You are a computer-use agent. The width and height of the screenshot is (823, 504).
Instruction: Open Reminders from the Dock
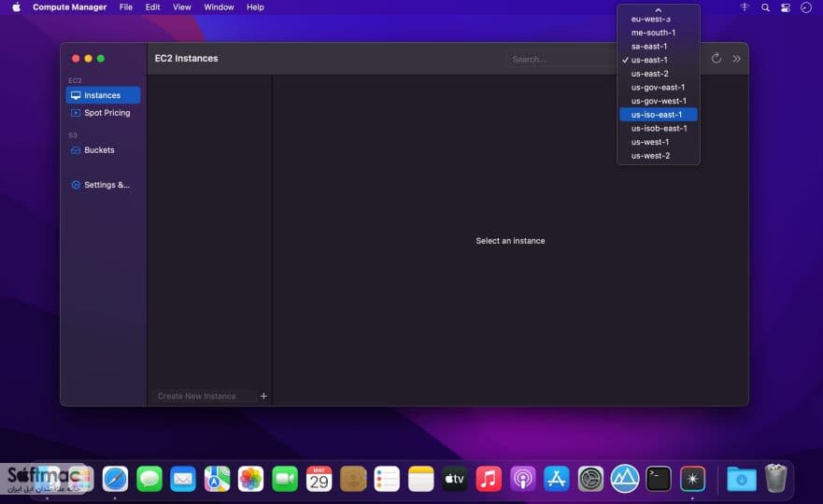pyautogui.click(x=387, y=479)
